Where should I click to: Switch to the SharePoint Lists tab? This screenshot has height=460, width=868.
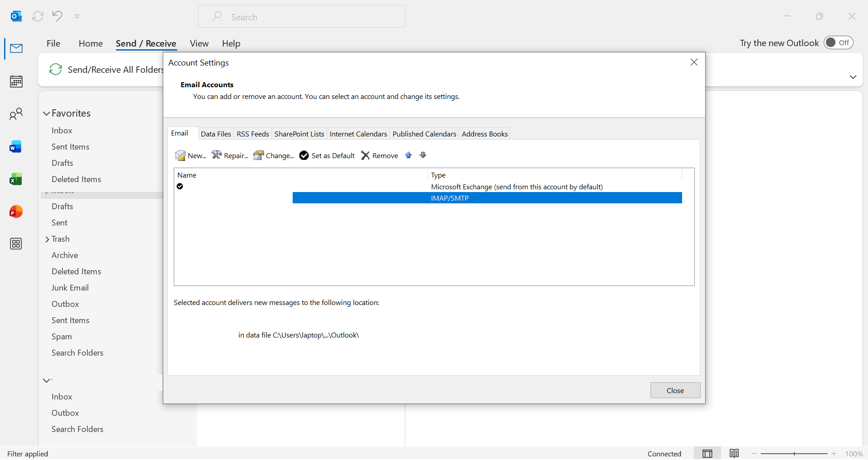[x=299, y=134]
